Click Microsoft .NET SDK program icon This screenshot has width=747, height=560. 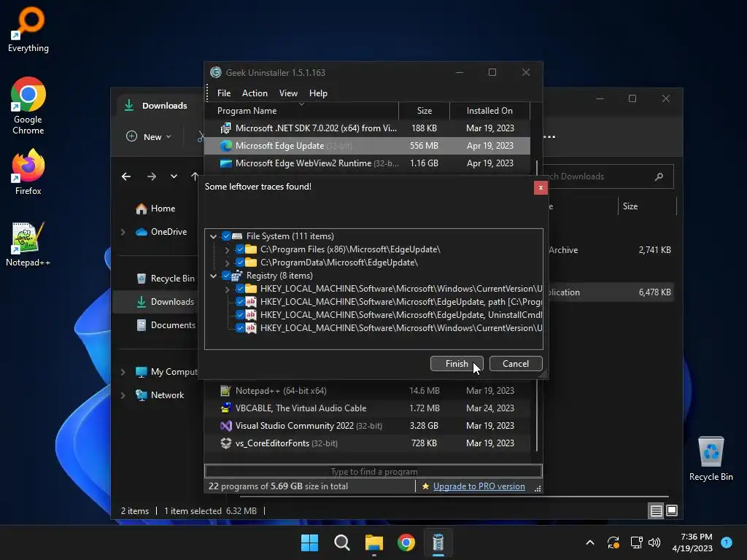pyautogui.click(x=226, y=128)
